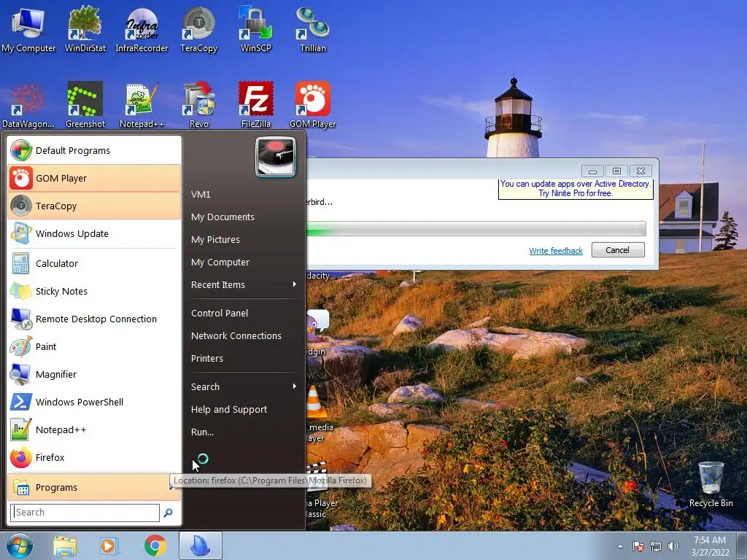The image size is (747, 560).
Task: Open the Pidgin desktop icon
Action: pyautogui.click(x=317, y=332)
